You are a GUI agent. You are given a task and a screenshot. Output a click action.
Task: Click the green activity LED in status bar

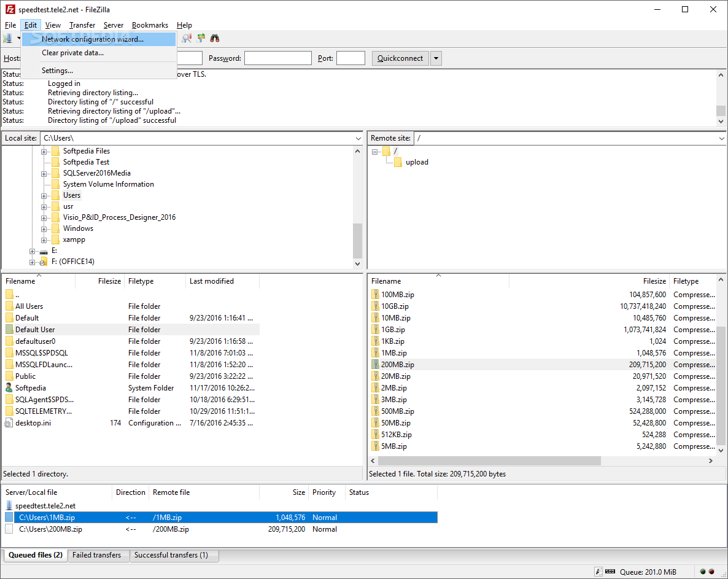[x=702, y=572]
